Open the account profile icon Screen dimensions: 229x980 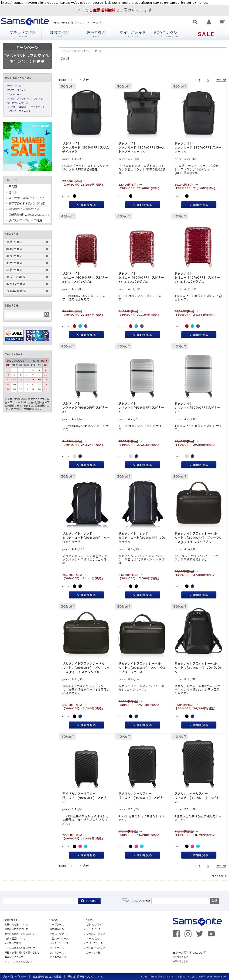click(208, 22)
